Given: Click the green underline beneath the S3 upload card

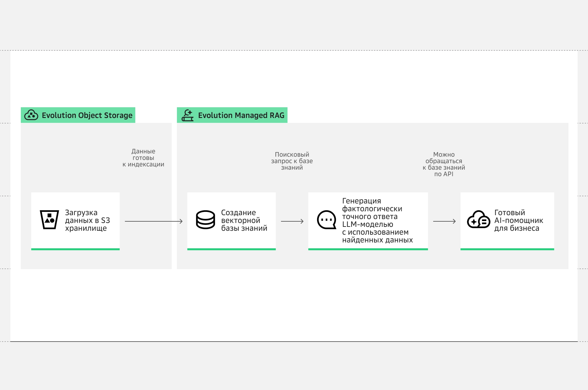Looking at the screenshot, I should click(x=75, y=249).
